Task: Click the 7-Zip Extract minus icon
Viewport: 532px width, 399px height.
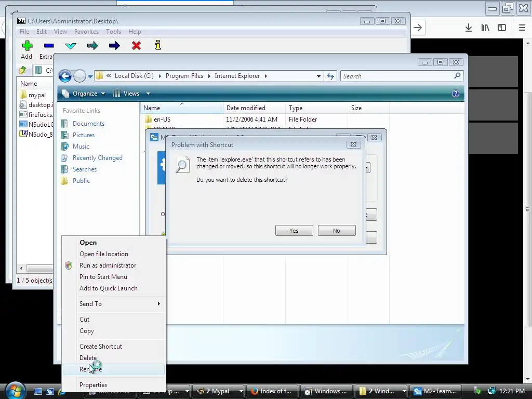Action: (x=49, y=46)
